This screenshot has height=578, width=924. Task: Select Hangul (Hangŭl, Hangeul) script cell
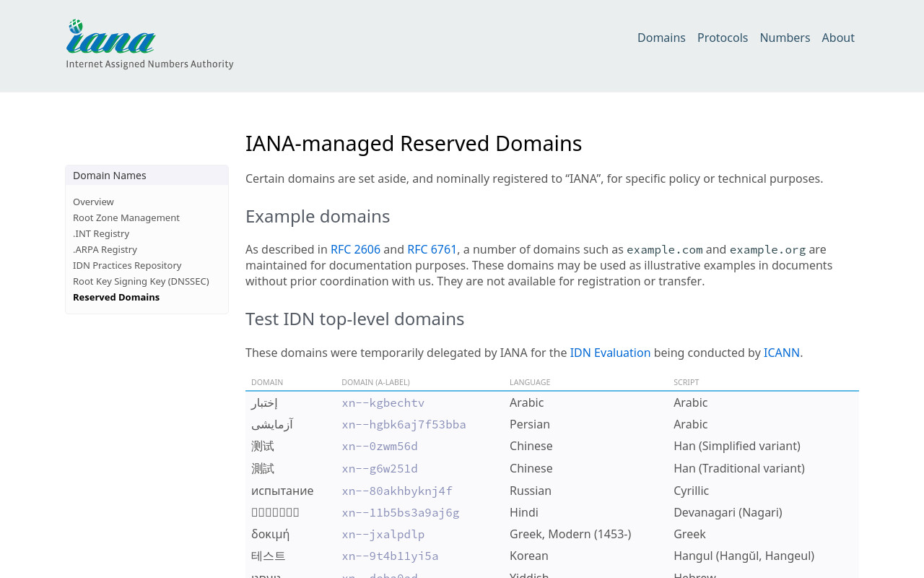tap(744, 556)
